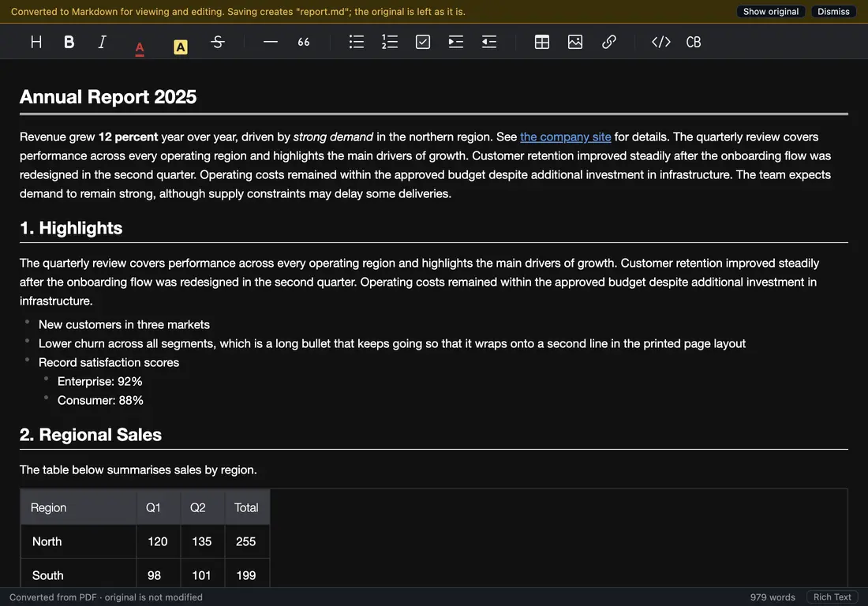868x606 pixels.
Task: Click the Annual Report 2025 heading
Action: pos(108,97)
